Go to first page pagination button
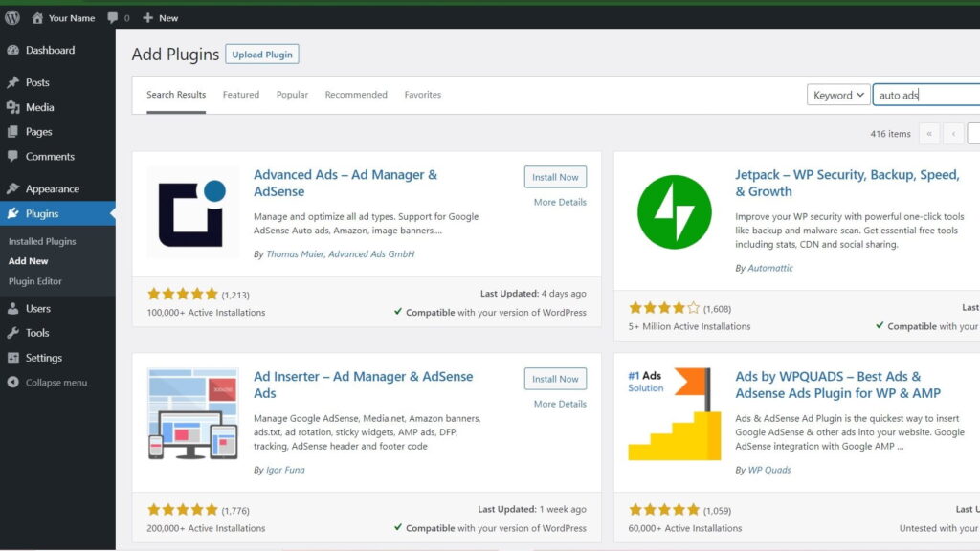Viewport: 980px width, 551px height. pyautogui.click(x=929, y=134)
